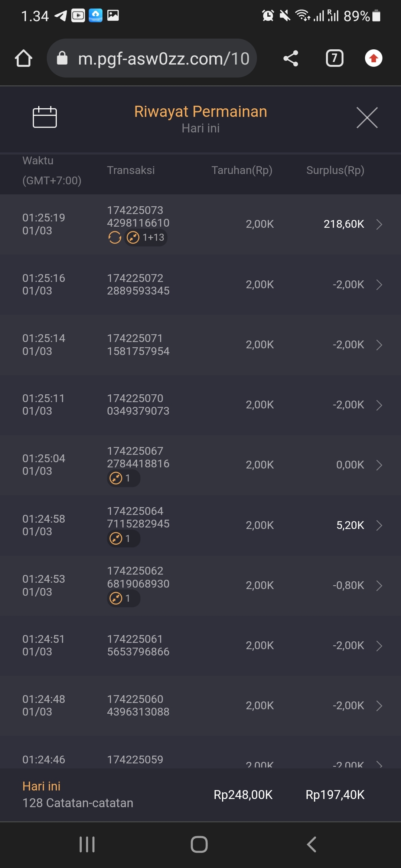This screenshot has width=401, height=868.
Task: Expand the 01:25:16 transaction details
Action: point(379,285)
